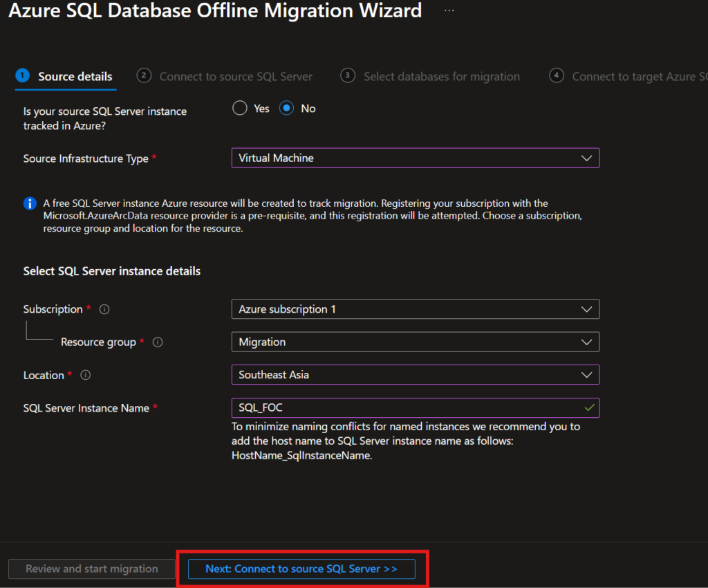
Task: Click Next: Connect to source SQL Server button
Action: pos(301,569)
